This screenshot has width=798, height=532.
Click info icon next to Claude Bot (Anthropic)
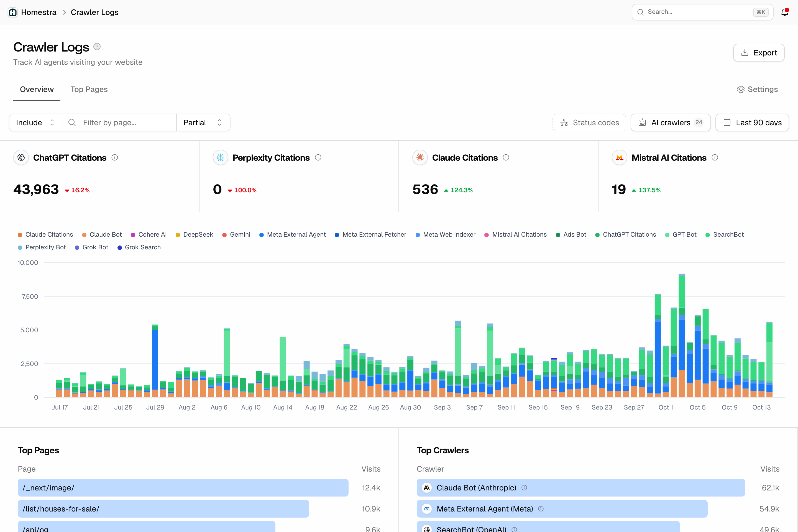pos(524,488)
